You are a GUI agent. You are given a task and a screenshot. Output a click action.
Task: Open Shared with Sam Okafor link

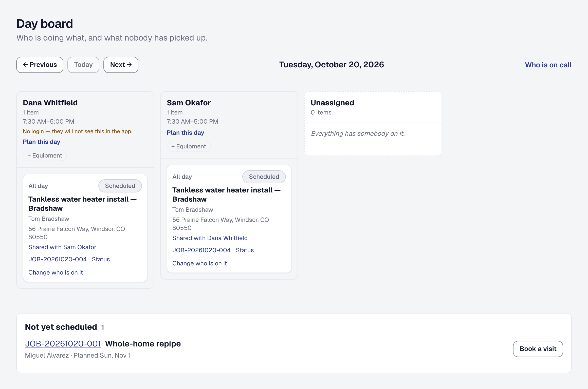tap(62, 247)
